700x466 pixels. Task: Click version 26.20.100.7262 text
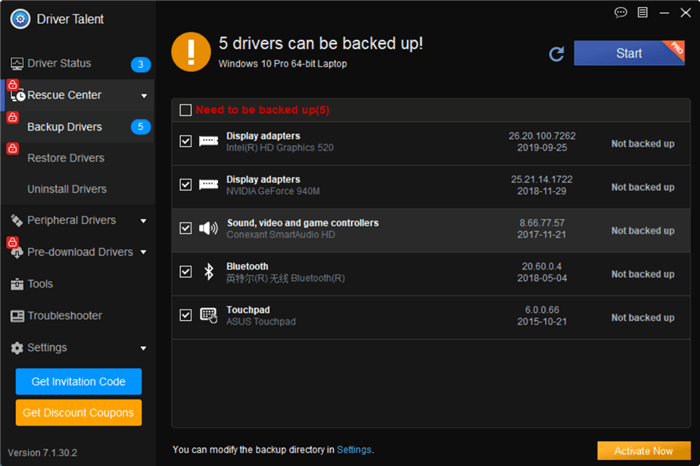click(542, 136)
